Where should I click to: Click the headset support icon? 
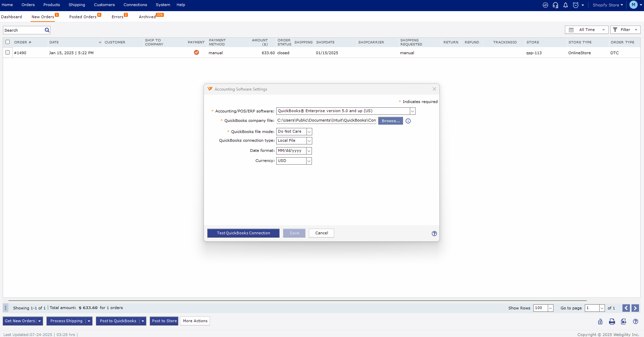coord(556,5)
